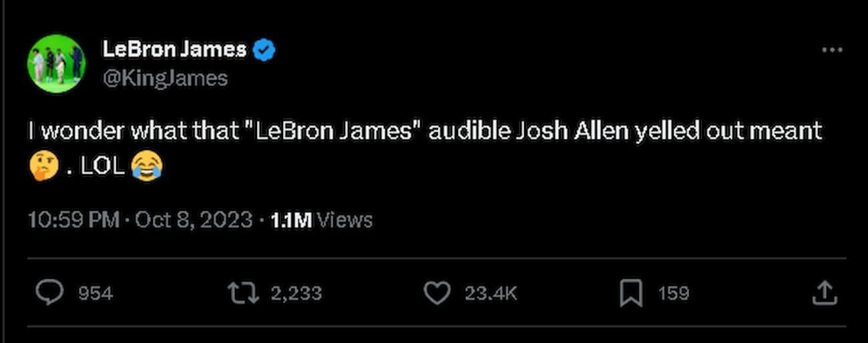
Task: Click the LeBron James display name
Action: (174, 49)
